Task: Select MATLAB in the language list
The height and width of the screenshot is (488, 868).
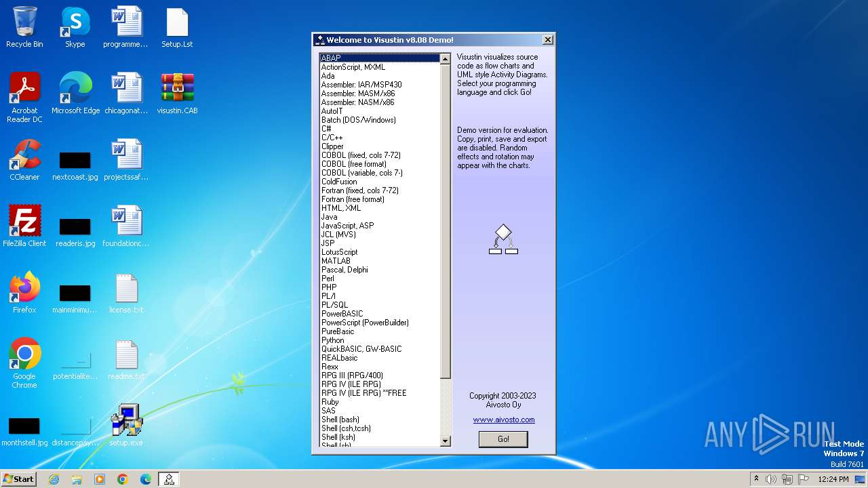Action: click(x=380, y=261)
